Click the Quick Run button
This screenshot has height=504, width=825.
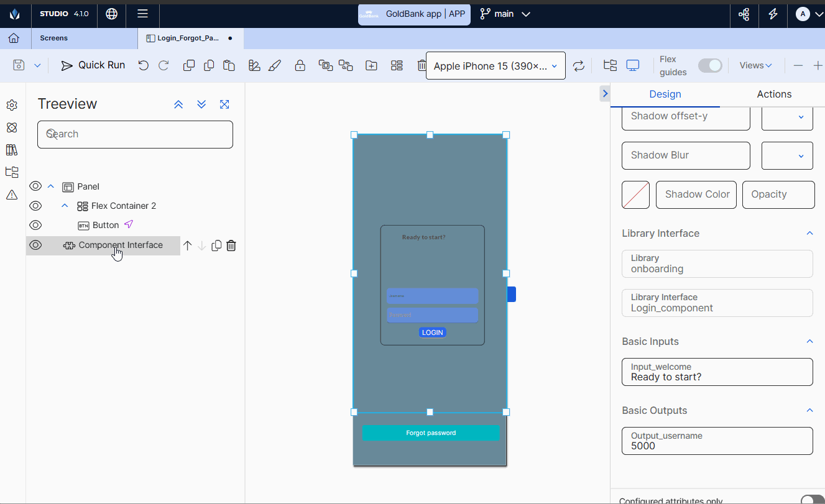coord(93,65)
